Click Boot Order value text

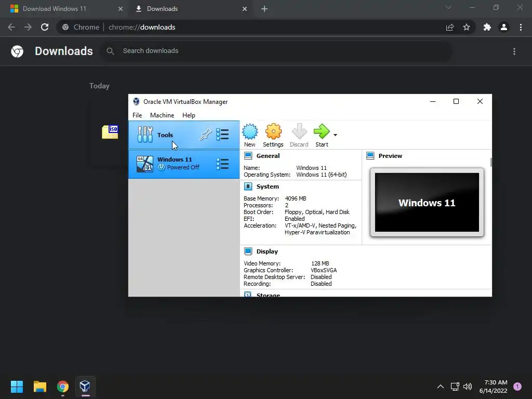[x=317, y=212]
